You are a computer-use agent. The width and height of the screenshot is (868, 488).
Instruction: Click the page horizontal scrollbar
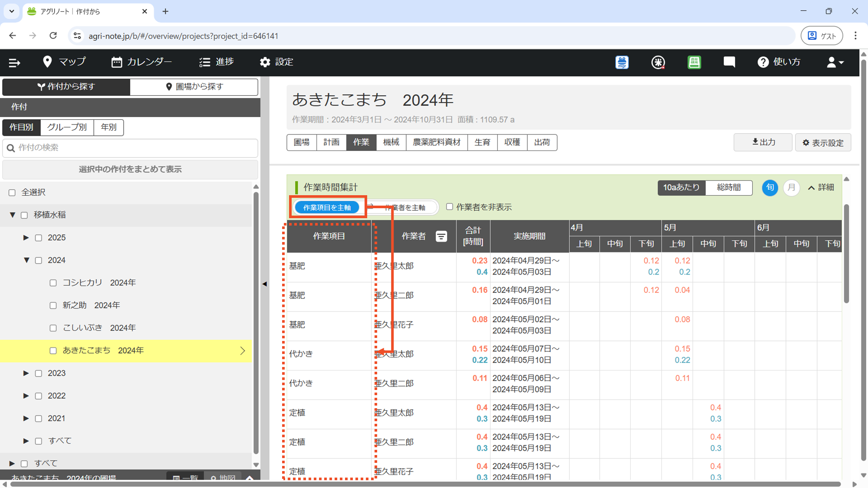(x=425, y=484)
